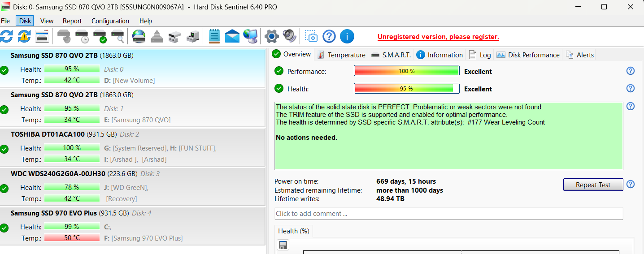Click the disk panel icon with red-blue bar
This screenshot has height=254, width=644.
tap(42, 36)
